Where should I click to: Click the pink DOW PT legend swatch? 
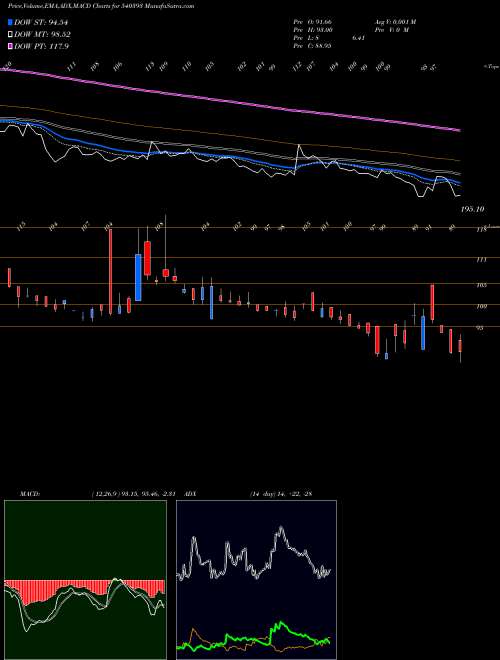11,46
